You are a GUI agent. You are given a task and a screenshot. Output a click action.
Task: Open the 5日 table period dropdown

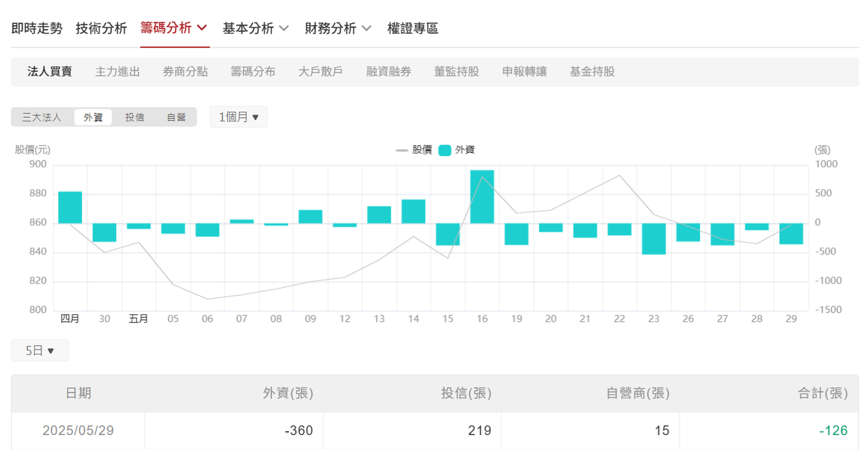[x=39, y=350]
